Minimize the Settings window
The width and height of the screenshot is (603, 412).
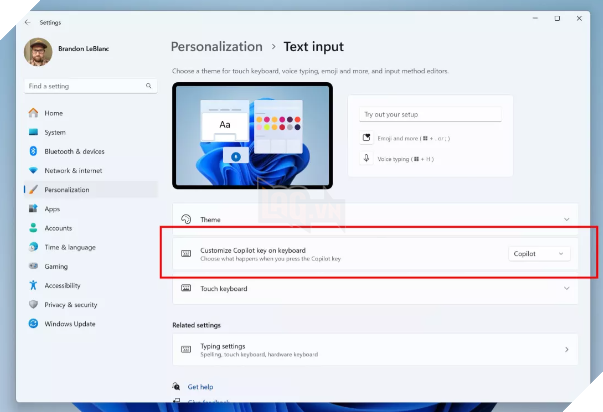535,18
